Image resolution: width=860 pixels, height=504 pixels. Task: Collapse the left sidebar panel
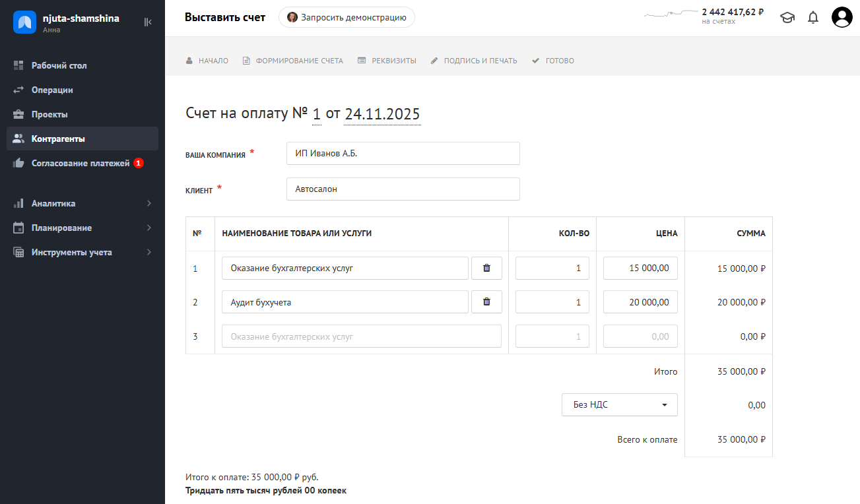point(148,22)
